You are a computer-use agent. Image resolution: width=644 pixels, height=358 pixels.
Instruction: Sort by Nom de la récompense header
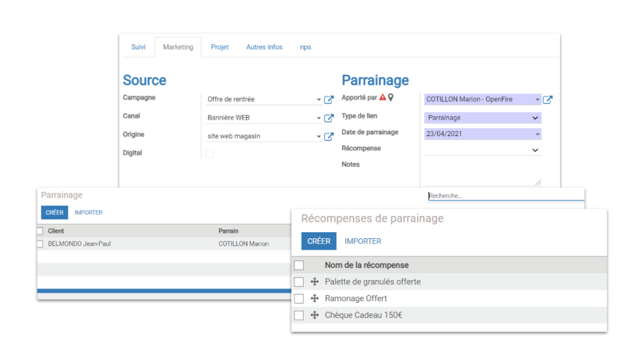pos(367,265)
